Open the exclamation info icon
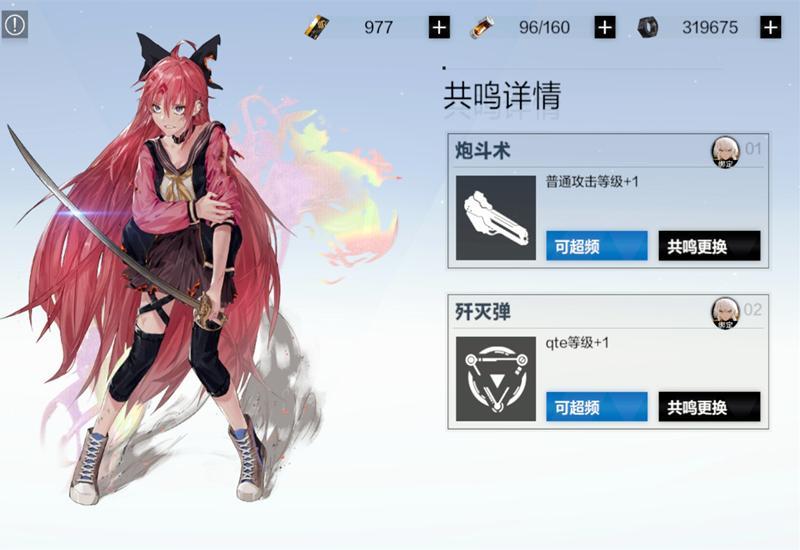The width and height of the screenshot is (800, 550). 15,24
